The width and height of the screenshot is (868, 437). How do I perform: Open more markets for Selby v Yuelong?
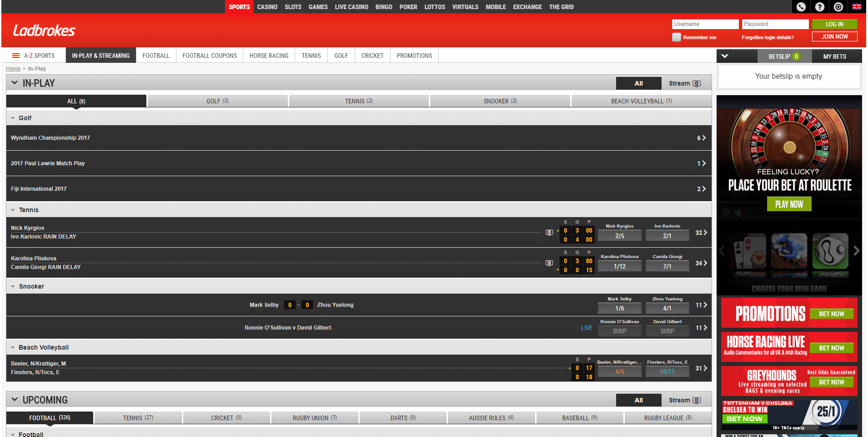click(x=702, y=305)
